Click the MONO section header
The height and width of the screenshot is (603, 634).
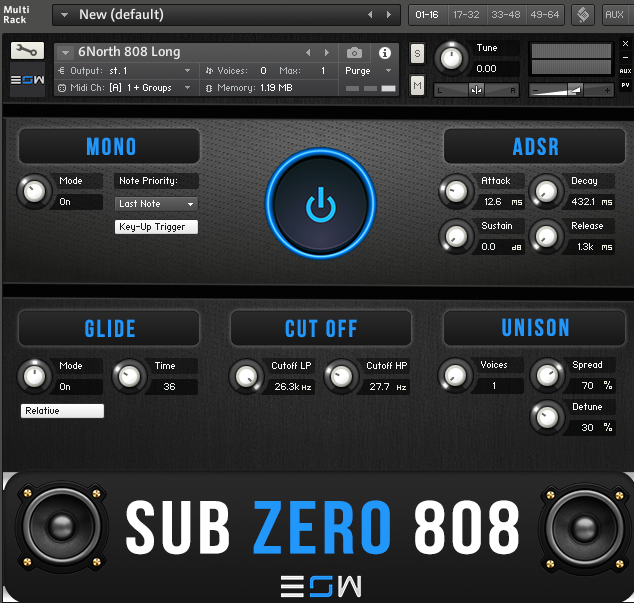tap(110, 146)
